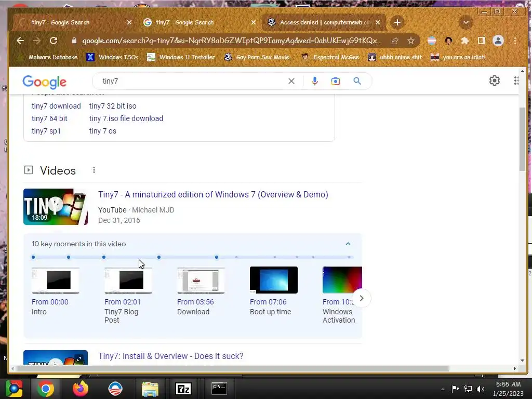The height and width of the screenshot is (399, 532).
Task: Open Google apps grid
Action: coord(516,81)
